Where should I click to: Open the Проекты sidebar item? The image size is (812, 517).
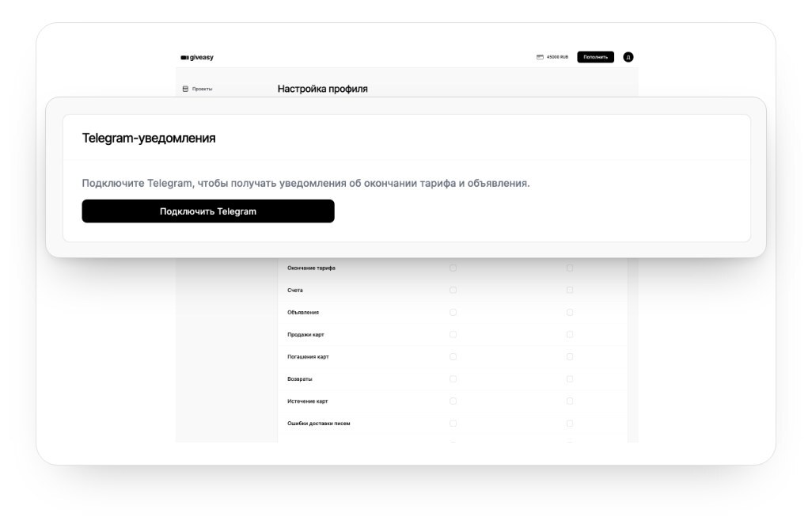coord(197,89)
